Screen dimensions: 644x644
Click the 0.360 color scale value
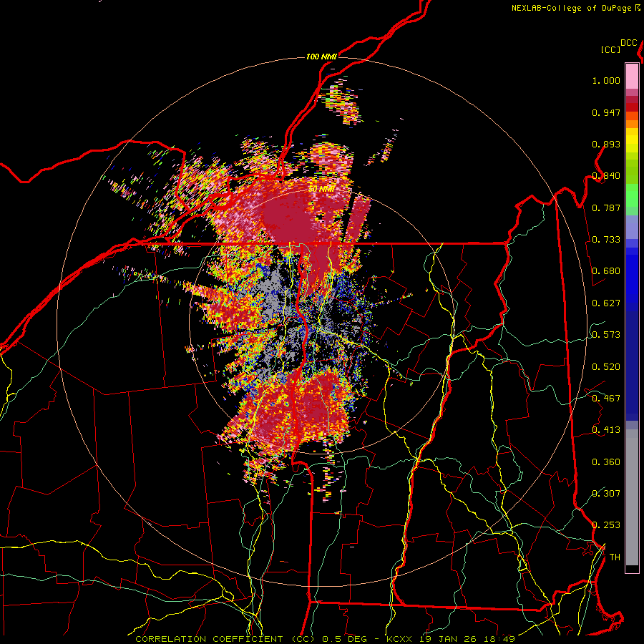pyautogui.click(x=606, y=462)
